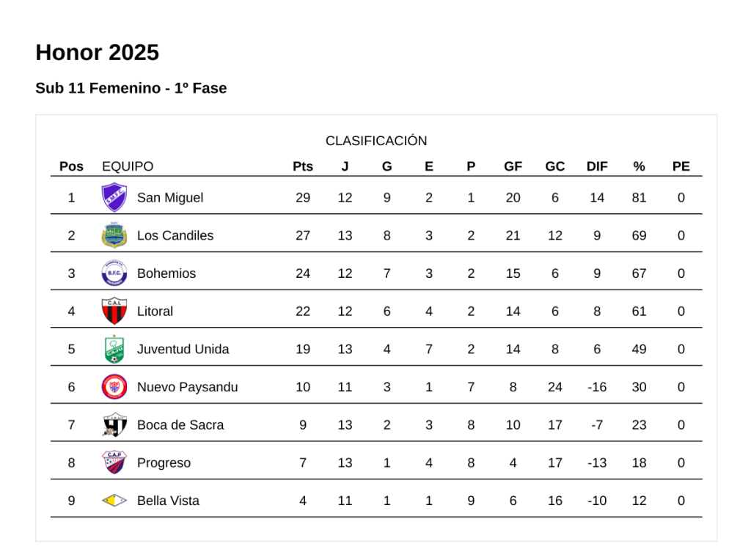Click the Pts column header
Screen dimensions: 751x560
click(303, 166)
